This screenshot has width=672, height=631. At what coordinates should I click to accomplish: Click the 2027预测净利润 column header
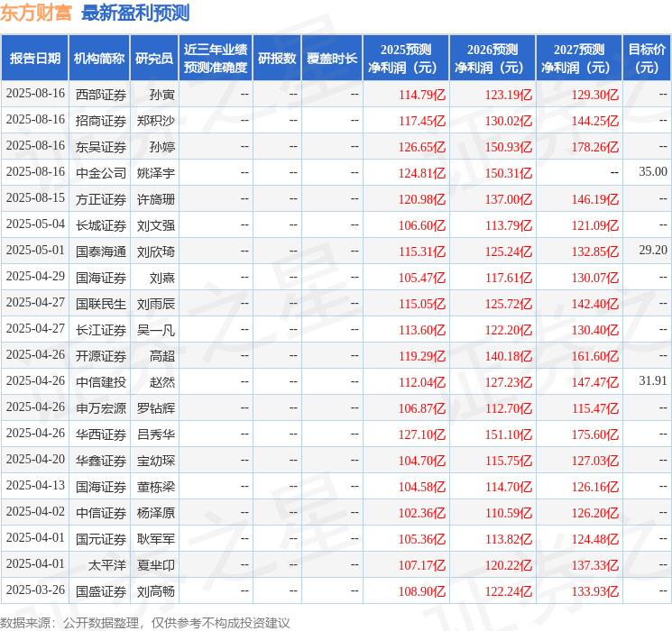[x=579, y=59]
